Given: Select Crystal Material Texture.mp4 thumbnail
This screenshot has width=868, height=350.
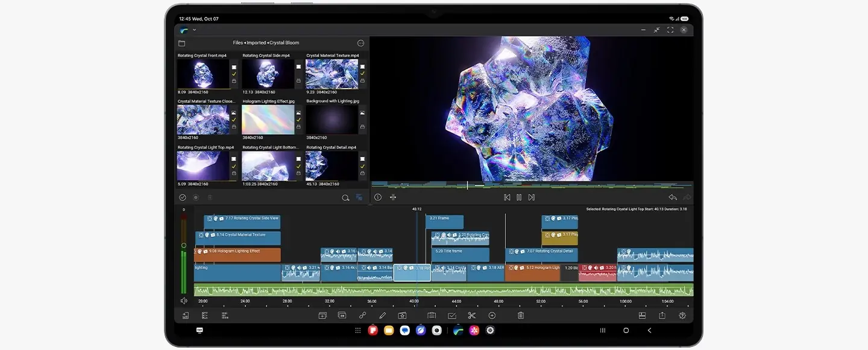Looking at the screenshot, I should click(332, 74).
